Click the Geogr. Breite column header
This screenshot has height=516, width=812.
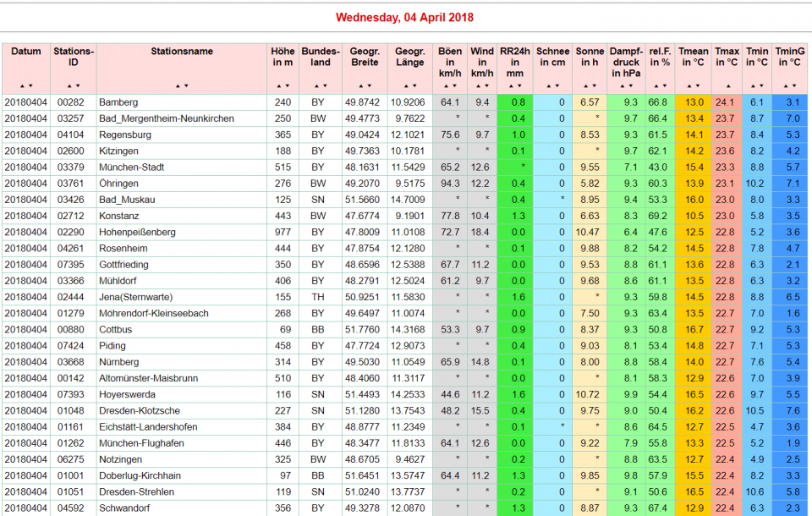[364, 57]
